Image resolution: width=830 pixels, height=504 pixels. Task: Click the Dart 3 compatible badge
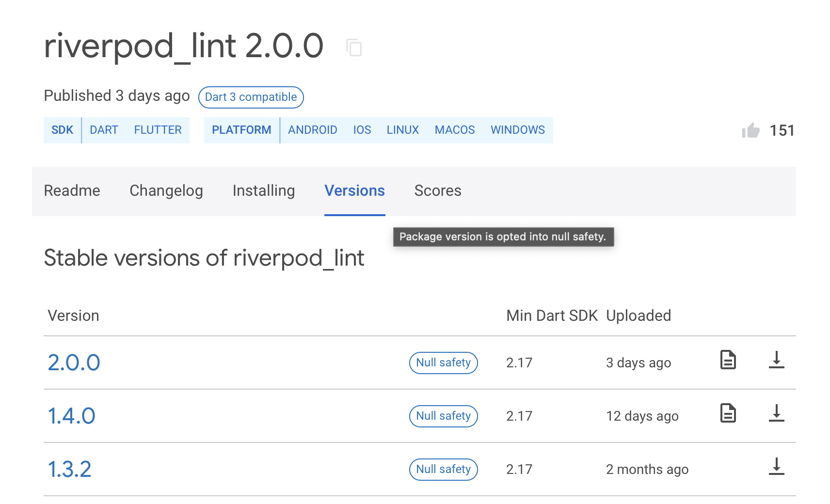[x=251, y=97]
